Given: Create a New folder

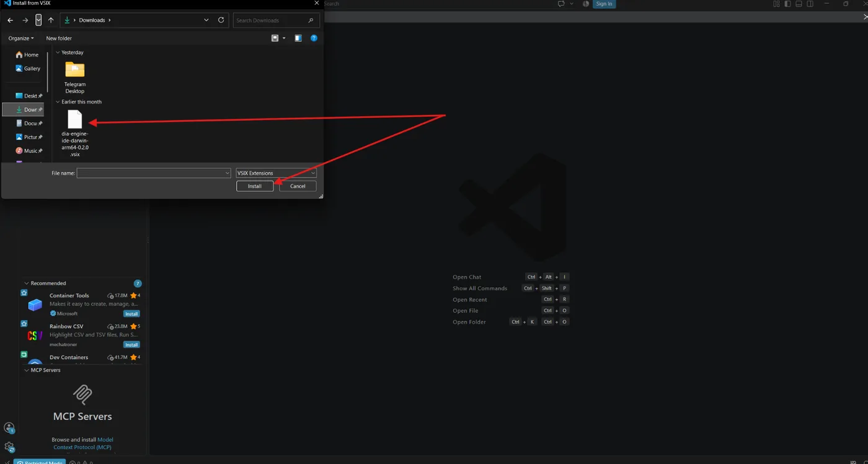Looking at the screenshot, I should click(x=59, y=38).
